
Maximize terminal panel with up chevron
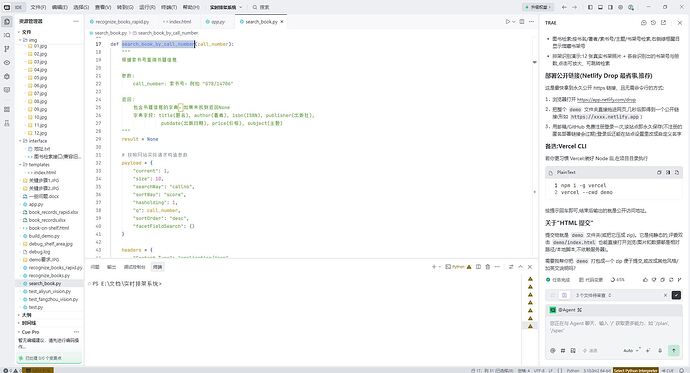(x=521, y=267)
